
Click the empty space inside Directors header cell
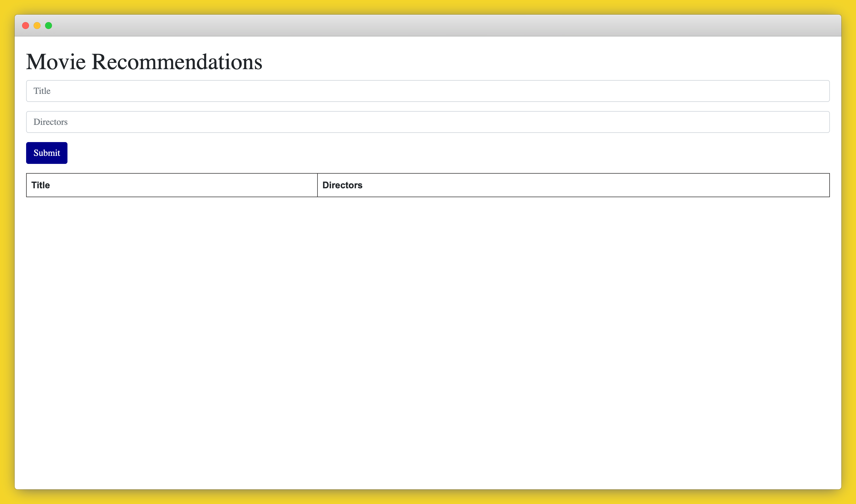tap(594, 185)
